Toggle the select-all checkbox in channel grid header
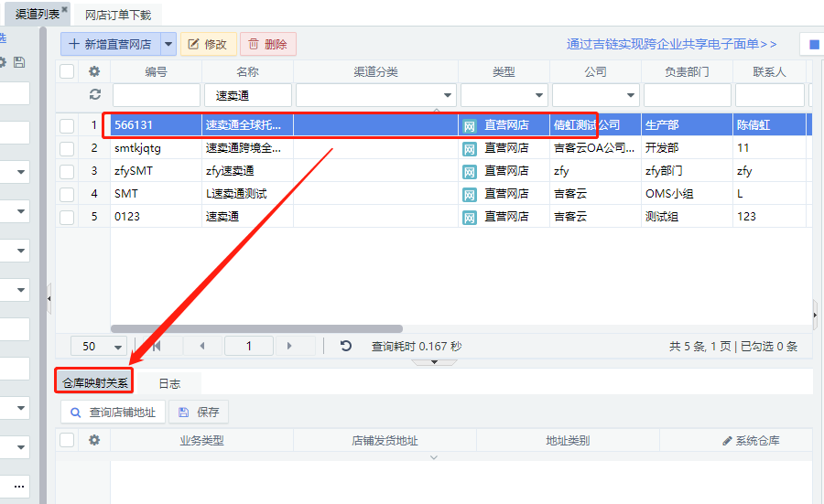This screenshot has height=504, width=824. coord(67,71)
